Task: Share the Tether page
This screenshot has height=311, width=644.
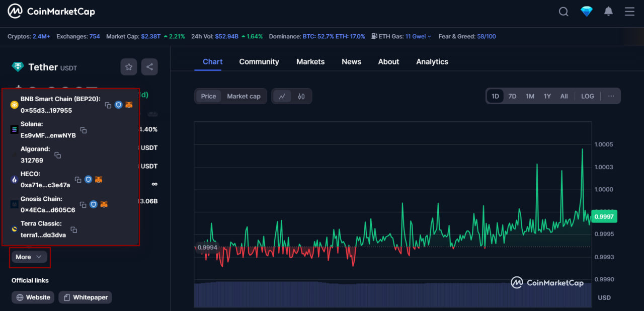Action: (x=149, y=67)
